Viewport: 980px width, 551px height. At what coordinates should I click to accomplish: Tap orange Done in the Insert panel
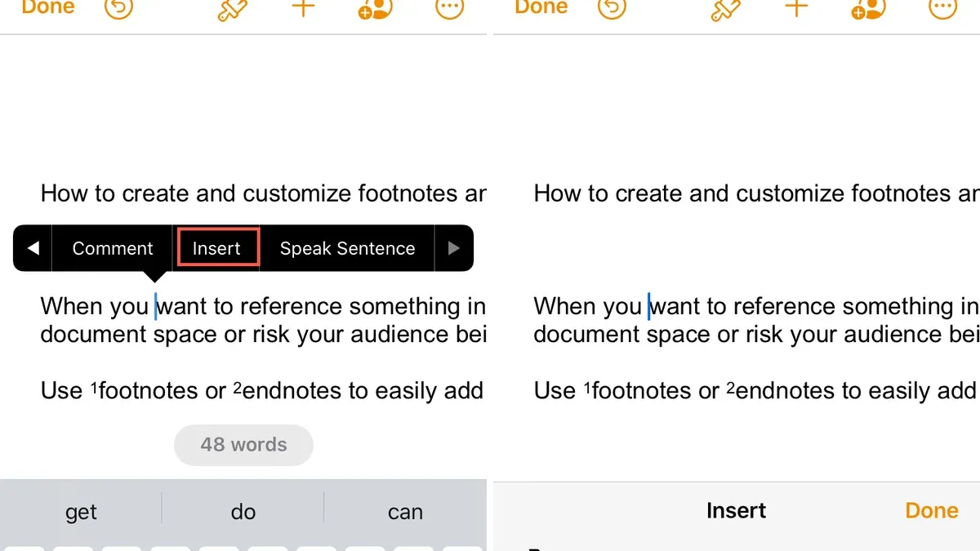pos(932,510)
